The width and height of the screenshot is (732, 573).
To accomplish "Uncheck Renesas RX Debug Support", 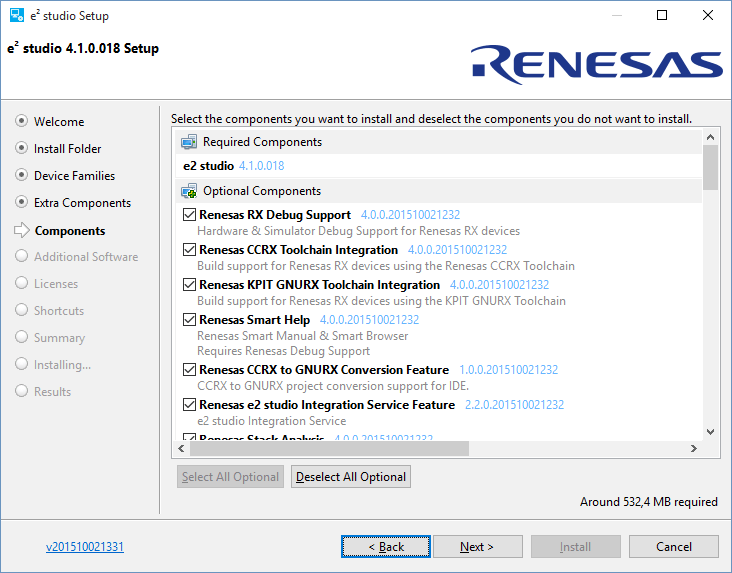I will 189,215.
